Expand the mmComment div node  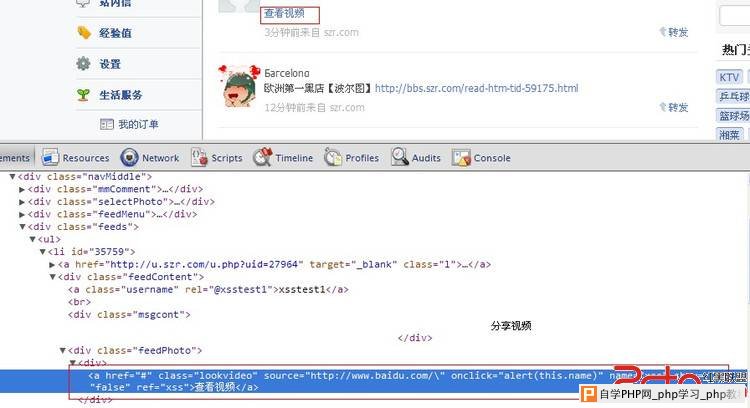[x=22, y=189]
